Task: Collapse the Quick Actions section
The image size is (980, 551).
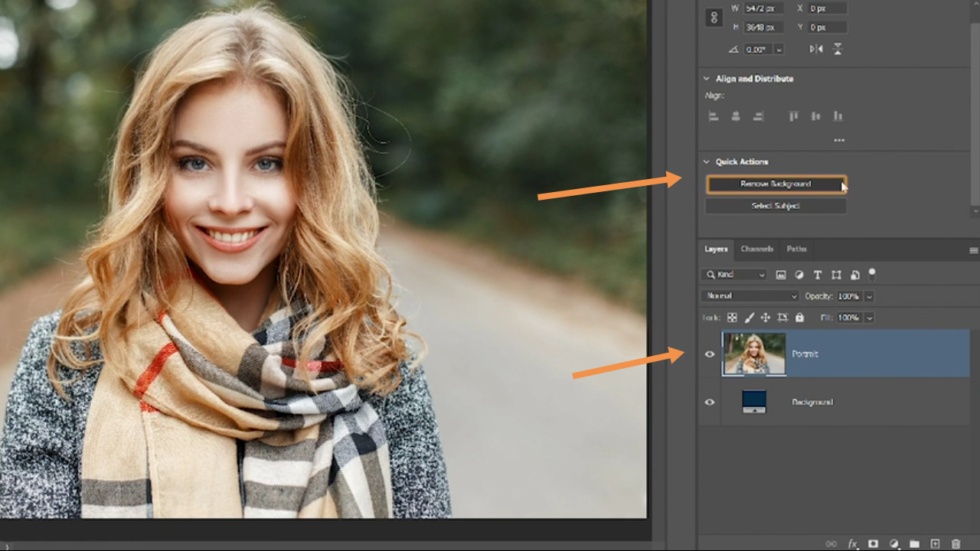Action: 707,162
